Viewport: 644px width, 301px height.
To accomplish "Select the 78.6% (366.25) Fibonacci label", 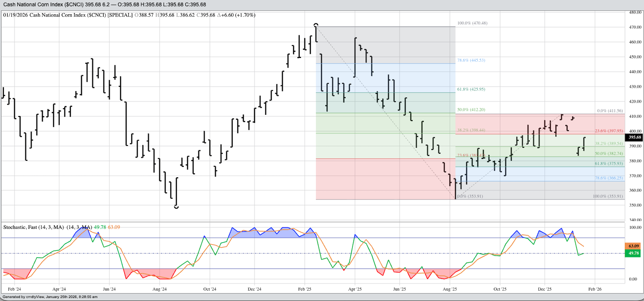I will pyautogui.click(x=609, y=178).
